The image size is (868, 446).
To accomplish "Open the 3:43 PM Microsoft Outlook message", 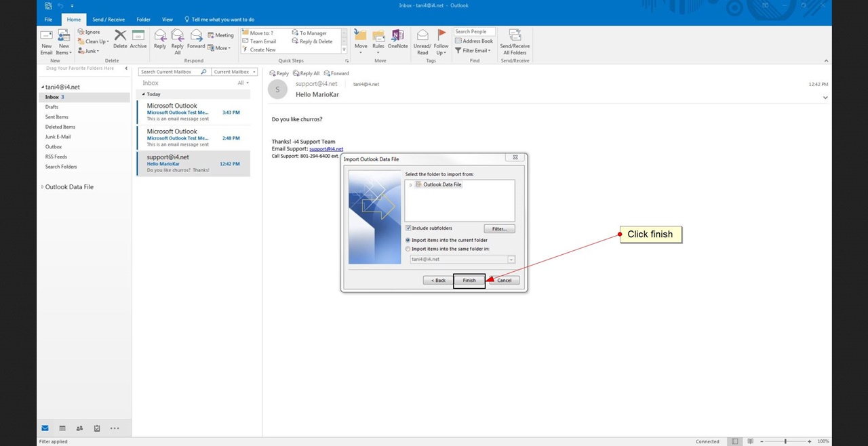I will click(193, 112).
